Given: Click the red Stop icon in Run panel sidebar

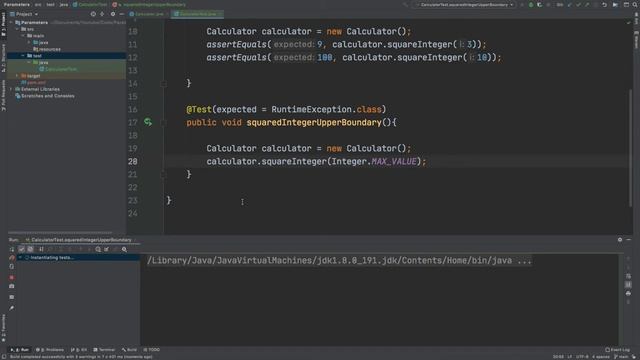Looking at the screenshot, I should (x=11, y=278).
